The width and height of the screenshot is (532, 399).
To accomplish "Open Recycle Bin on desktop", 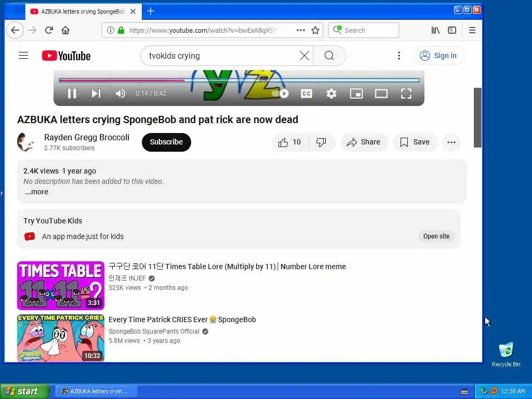I will click(x=506, y=354).
